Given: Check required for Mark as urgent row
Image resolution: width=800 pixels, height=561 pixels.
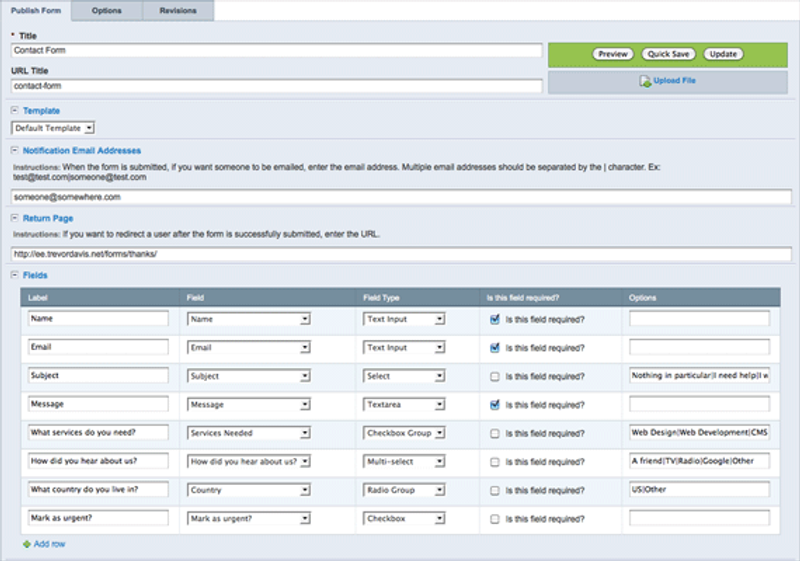Looking at the screenshot, I should click(x=494, y=519).
